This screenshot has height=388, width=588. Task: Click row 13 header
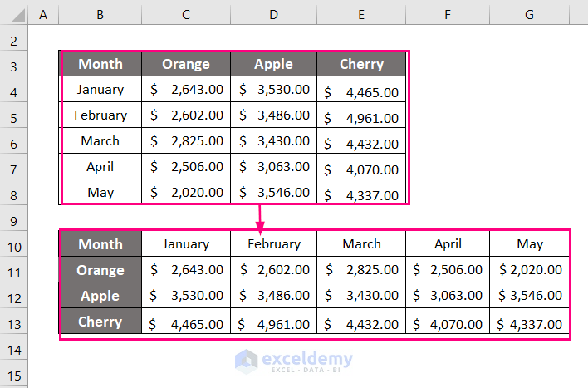[x=14, y=322]
